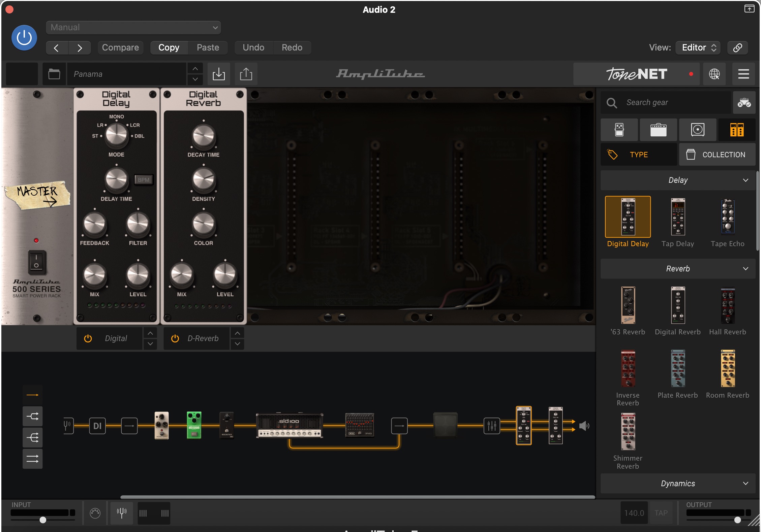This screenshot has width=761, height=532.
Task: Toggle power for the D-Reverb rack slot
Action: (x=175, y=338)
